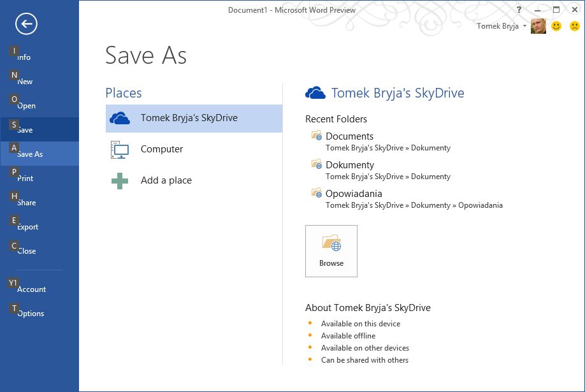The image size is (585, 392).
Task: Open the Print page
Action: click(39, 178)
